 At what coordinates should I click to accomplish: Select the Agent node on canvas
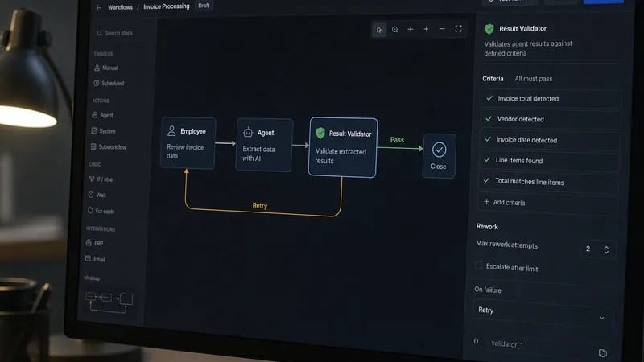coord(265,145)
